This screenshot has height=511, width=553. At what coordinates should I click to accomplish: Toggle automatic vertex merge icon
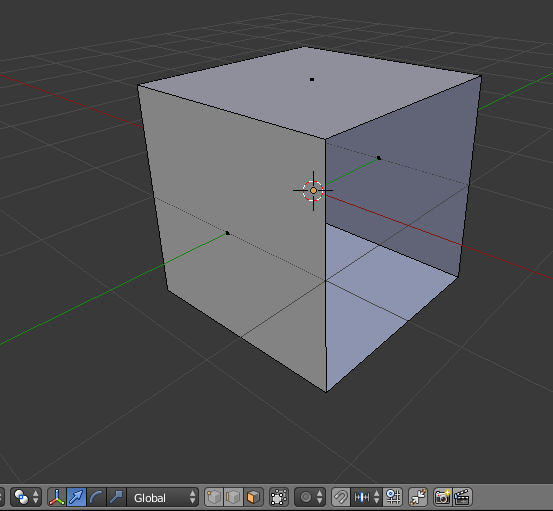point(418,497)
